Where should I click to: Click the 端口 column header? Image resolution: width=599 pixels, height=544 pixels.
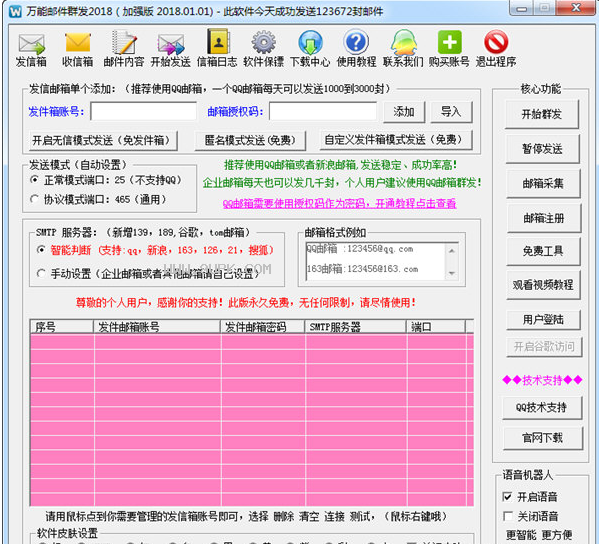coord(436,327)
